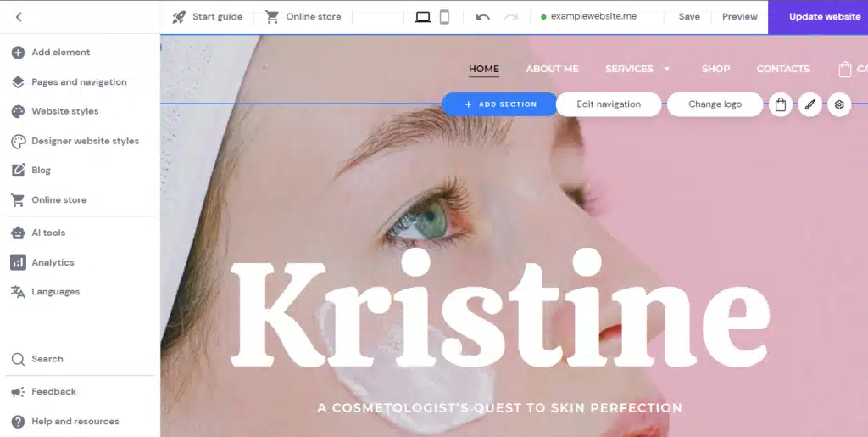
Task: Click the undo arrow icon
Action: point(482,17)
